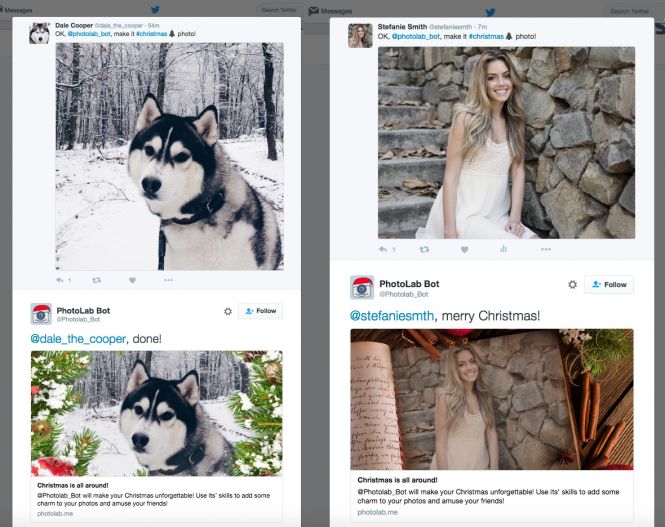Retweet Dale Cooper's husky photo tweet
This screenshot has height=527, width=665.
click(96, 280)
